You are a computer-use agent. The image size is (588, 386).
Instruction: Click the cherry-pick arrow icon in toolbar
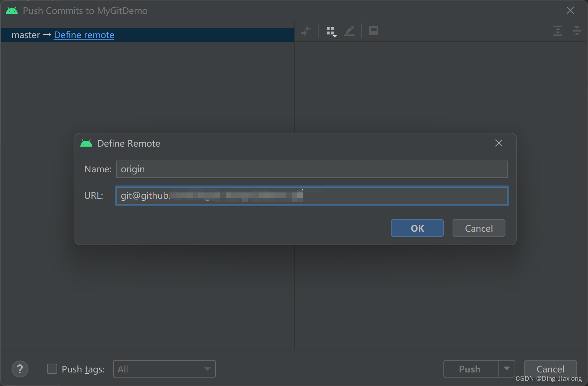[306, 31]
